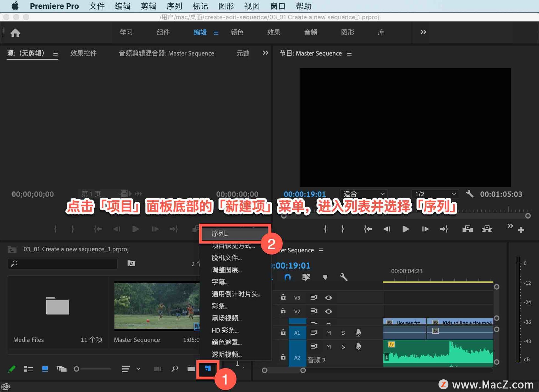Expand the Source panel group overflow chevron
The height and width of the screenshot is (392, 539).
point(265,53)
